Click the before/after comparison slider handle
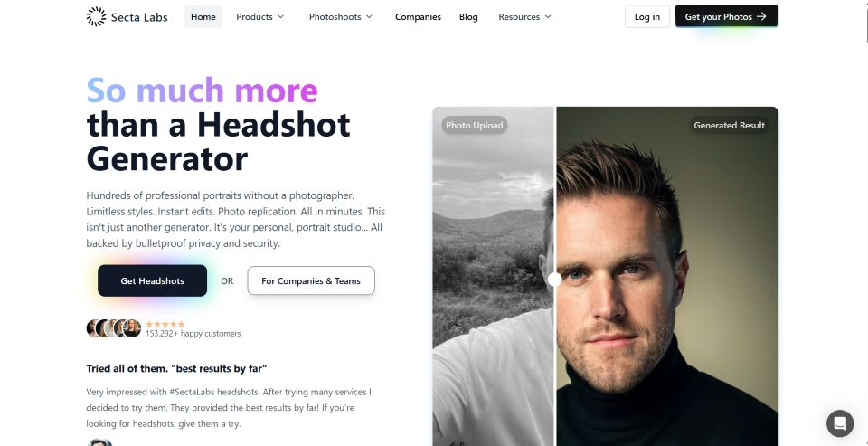This screenshot has width=868, height=446. [x=554, y=280]
